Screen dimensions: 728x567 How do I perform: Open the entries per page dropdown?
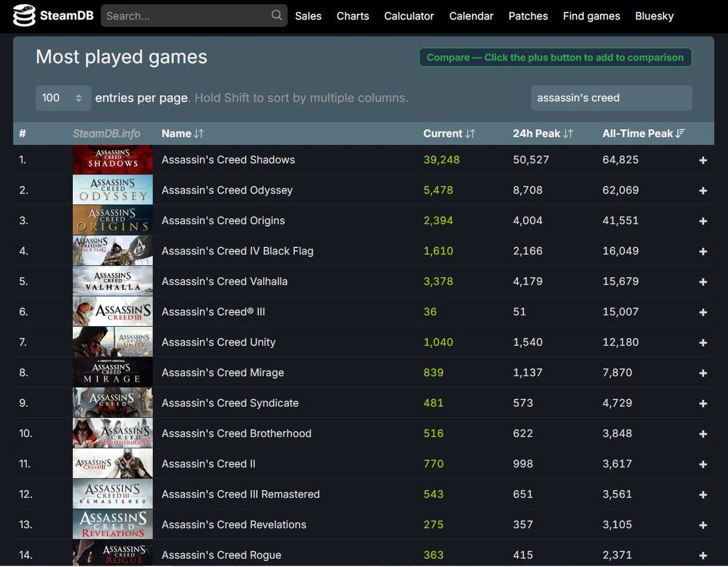63,98
